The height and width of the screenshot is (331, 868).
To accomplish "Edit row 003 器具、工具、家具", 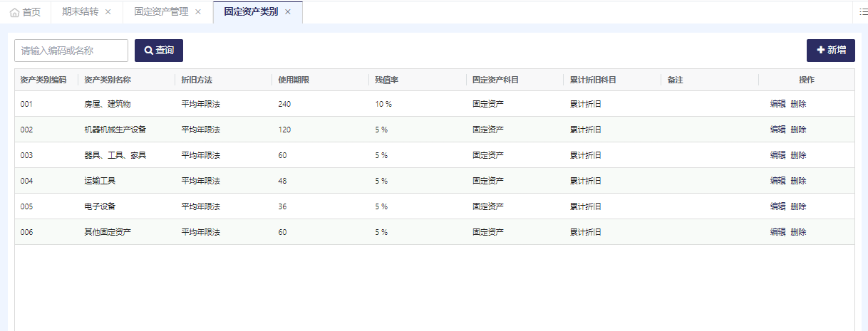I will coord(777,155).
